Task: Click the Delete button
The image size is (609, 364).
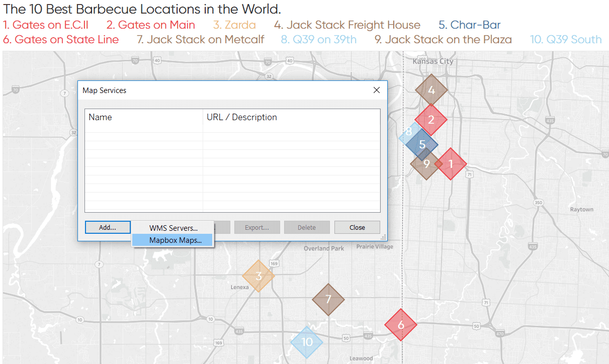Action: coord(307,227)
